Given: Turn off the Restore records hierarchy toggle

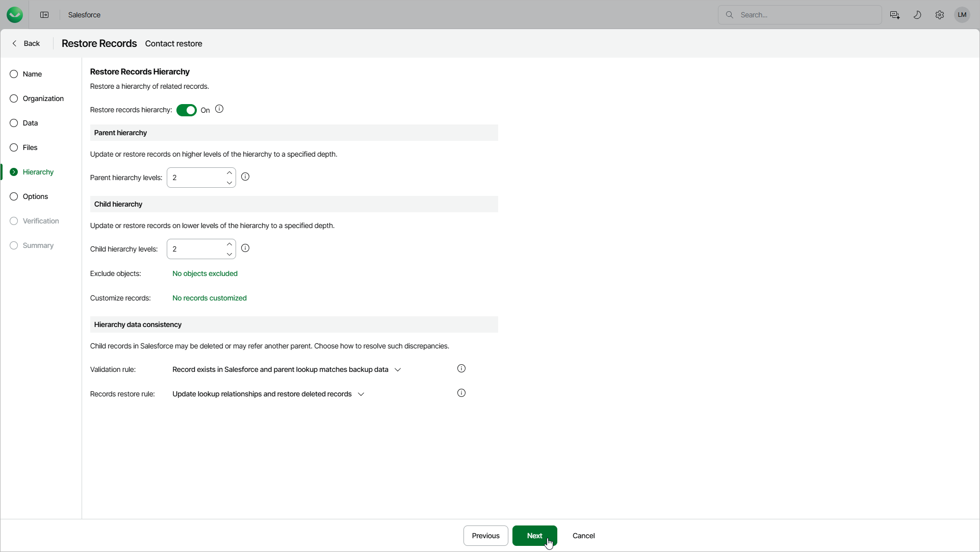Looking at the screenshot, I should (187, 110).
